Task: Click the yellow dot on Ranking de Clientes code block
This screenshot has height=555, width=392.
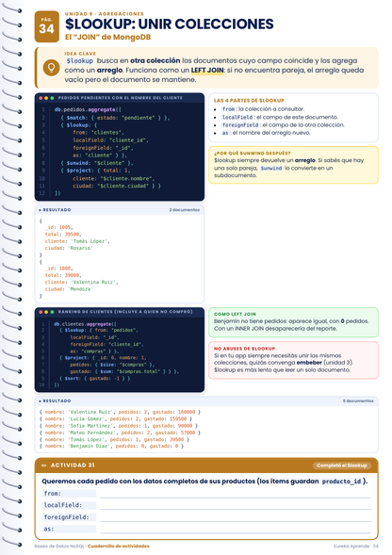Action: (46, 312)
